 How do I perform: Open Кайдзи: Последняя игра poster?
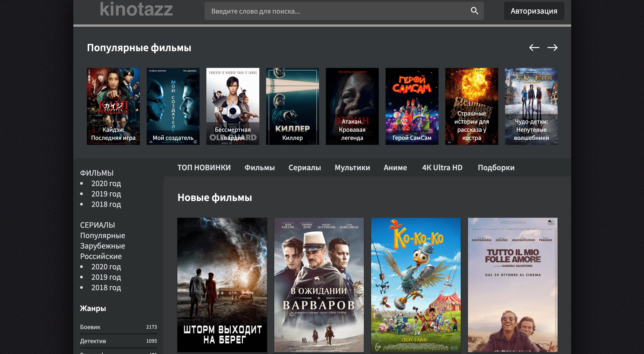(x=113, y=106)
